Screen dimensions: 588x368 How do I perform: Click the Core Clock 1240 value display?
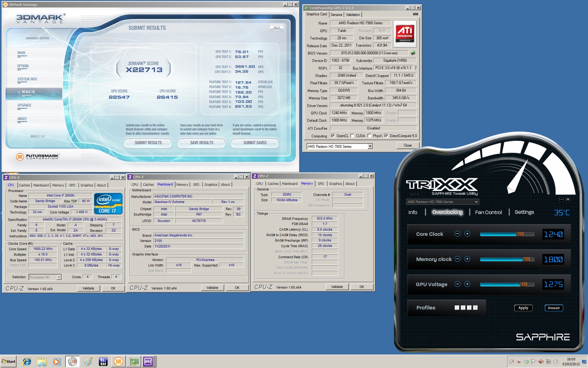[553, 234]
